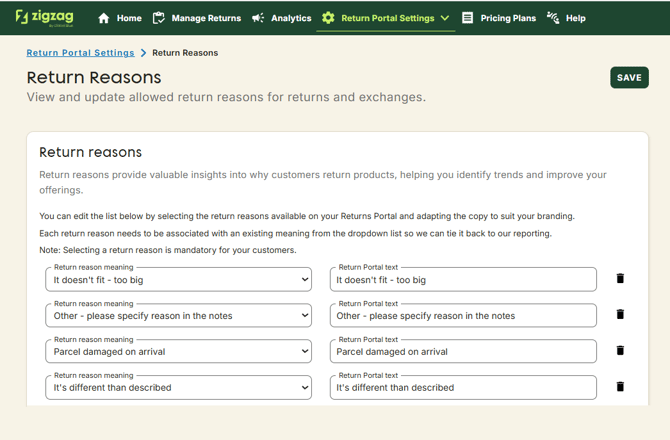The height and width of the screenshot is (440, 670).
Task: Open Home in the navigation bar
Action: [129, 18]
